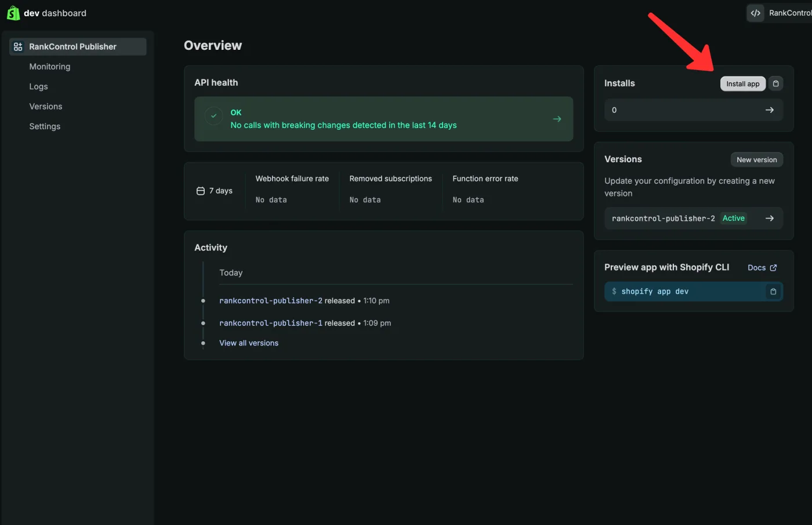The width and height of the screenshot is (812, 525).
Task: Click the Active status badge
Action: click(x=734, y=218)
